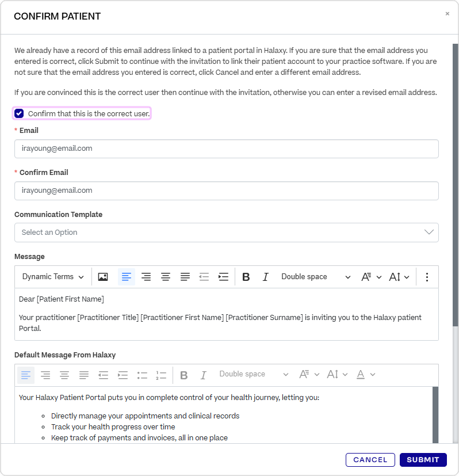459x476 pixels.
Task: Click the Submit button
Action: point(423,460)
